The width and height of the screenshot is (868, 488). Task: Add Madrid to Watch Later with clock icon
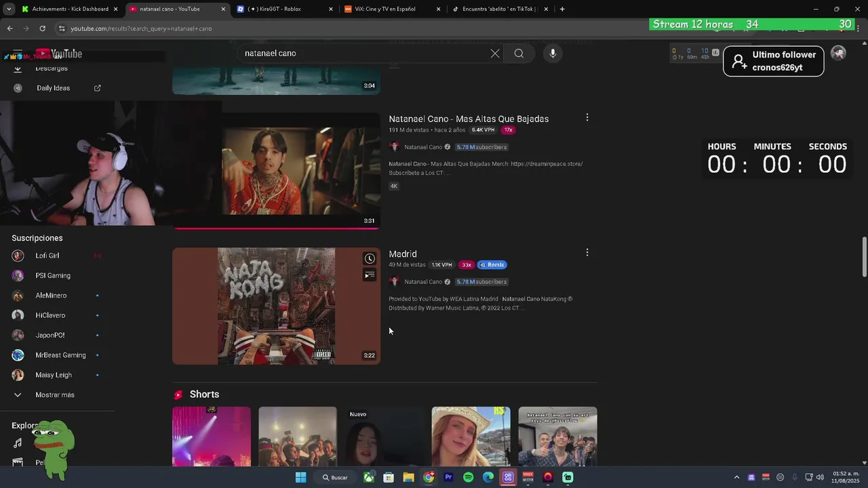370,258
